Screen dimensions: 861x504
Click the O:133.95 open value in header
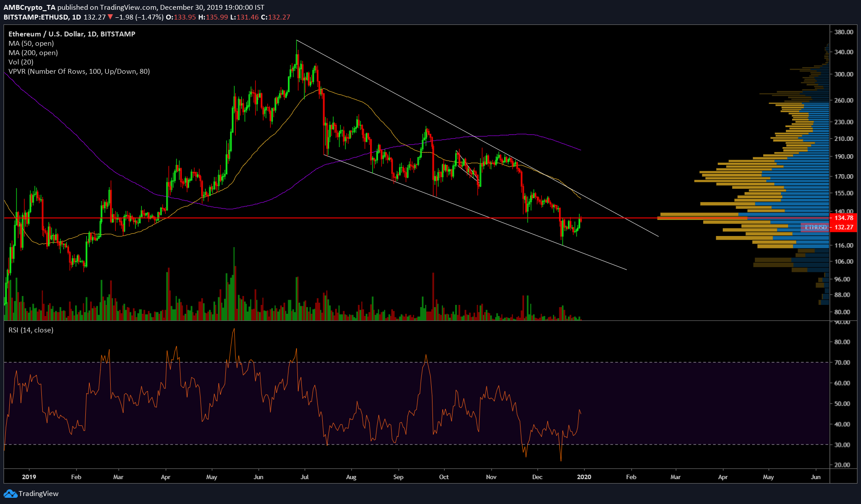coord(181,17)
